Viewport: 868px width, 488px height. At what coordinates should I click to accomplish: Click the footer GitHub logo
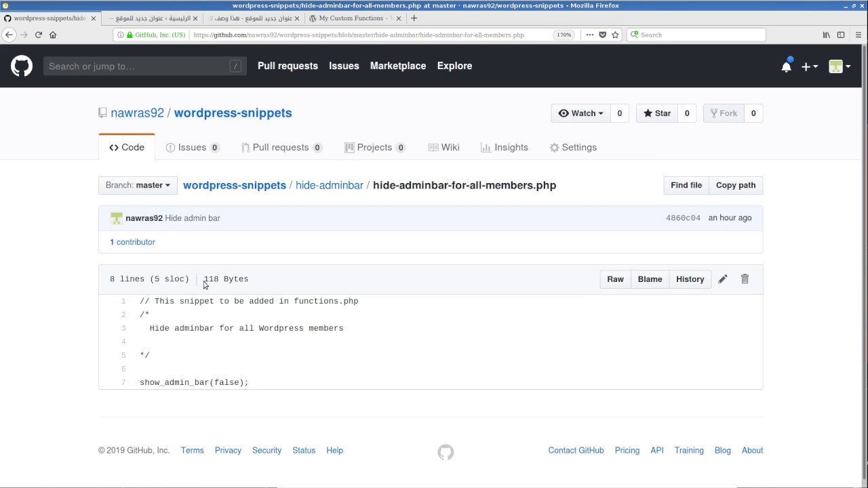coord(446,452)
